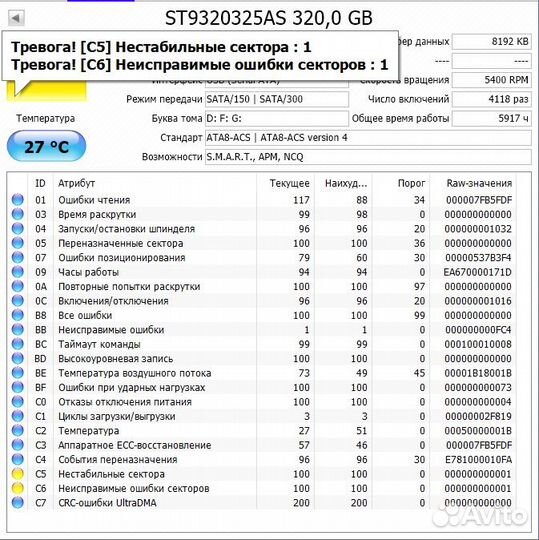Click the Режим передачи field SATA/150 | SATA/300
Image resolution: width=539 pixels, height=540 pixels.
(x=277, y=99)
